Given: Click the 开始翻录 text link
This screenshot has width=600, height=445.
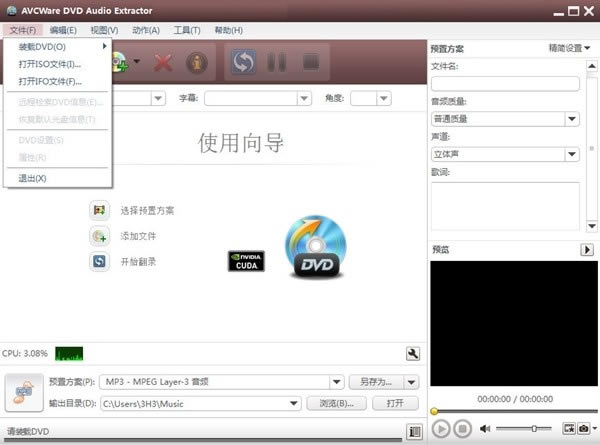Looking at the screenshot, I should [x=138, y=262].
